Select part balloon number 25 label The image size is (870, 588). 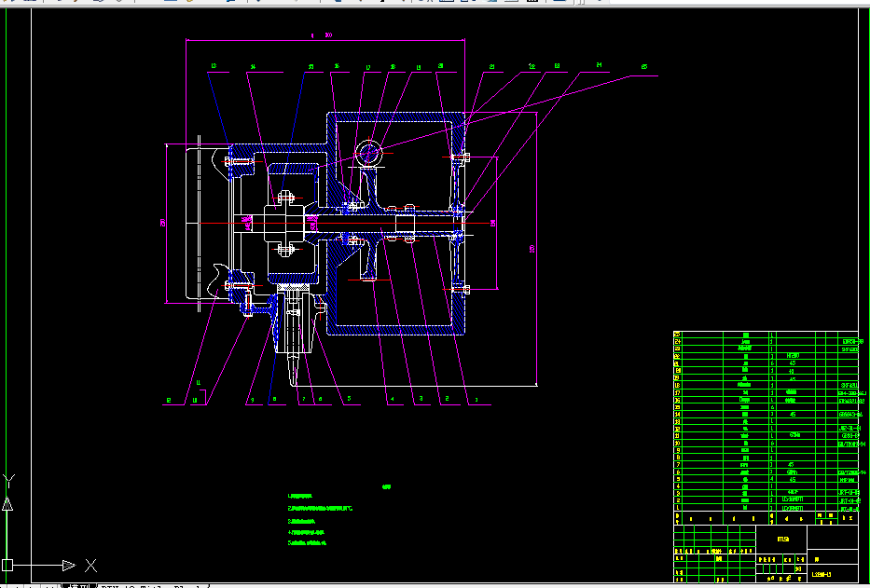tap(644, 66)
